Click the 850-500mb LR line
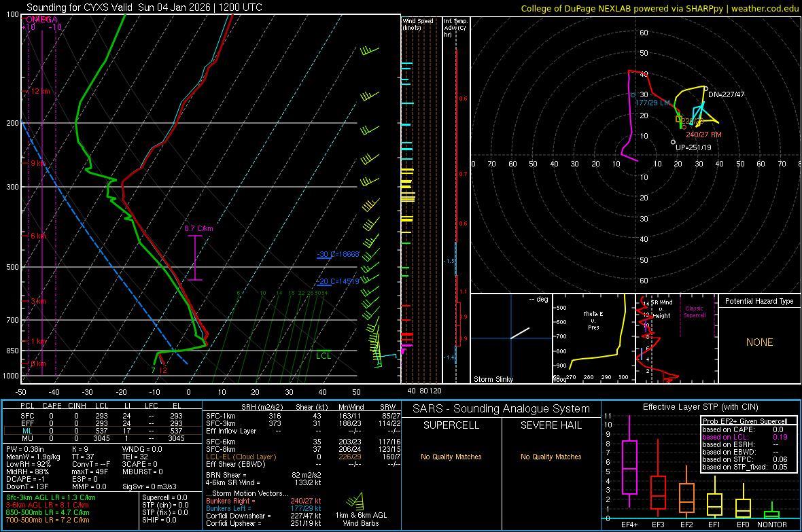This screenshot has height=532, width=802. [47, 512]
